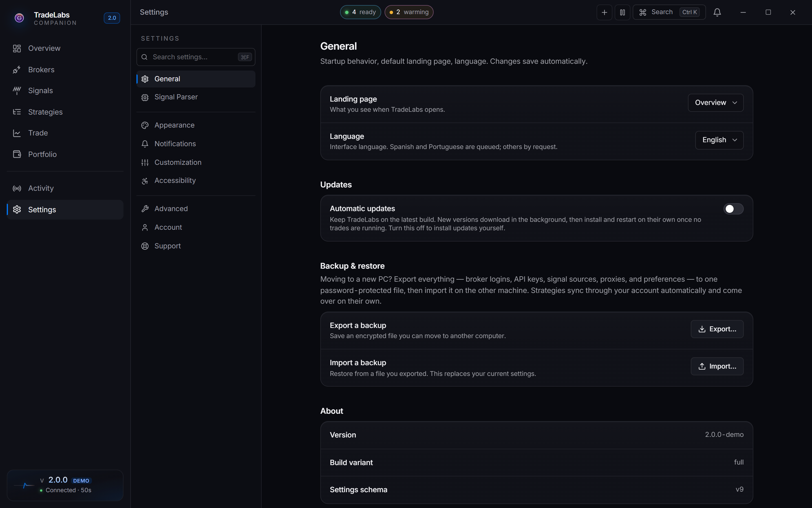Focus the Search settings input field
Image resolution: width=812 pixels, height=508 pixels.
[x=196, y=57]
